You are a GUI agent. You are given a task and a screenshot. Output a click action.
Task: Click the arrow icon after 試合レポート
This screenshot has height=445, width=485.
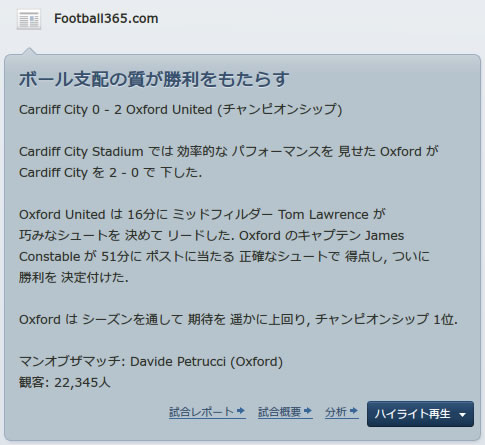click(241, 411)
